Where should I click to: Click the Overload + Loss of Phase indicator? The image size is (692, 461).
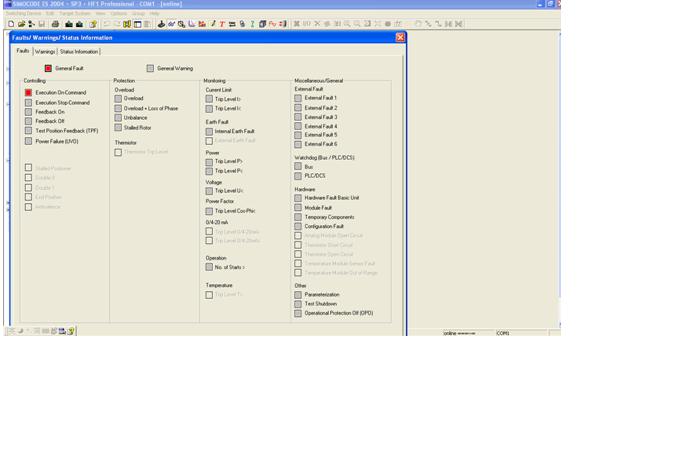(x=118, y=108)
